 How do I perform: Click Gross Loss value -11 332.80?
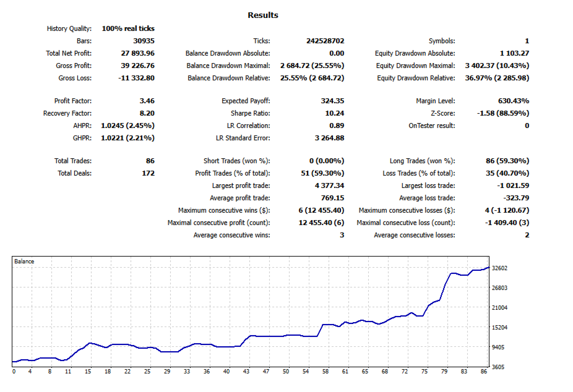136,78
